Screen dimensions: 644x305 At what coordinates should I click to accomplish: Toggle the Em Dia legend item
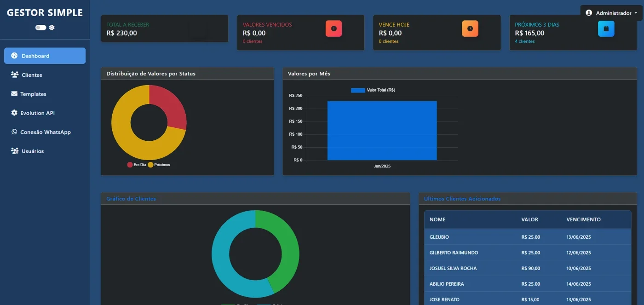point(137,165)
